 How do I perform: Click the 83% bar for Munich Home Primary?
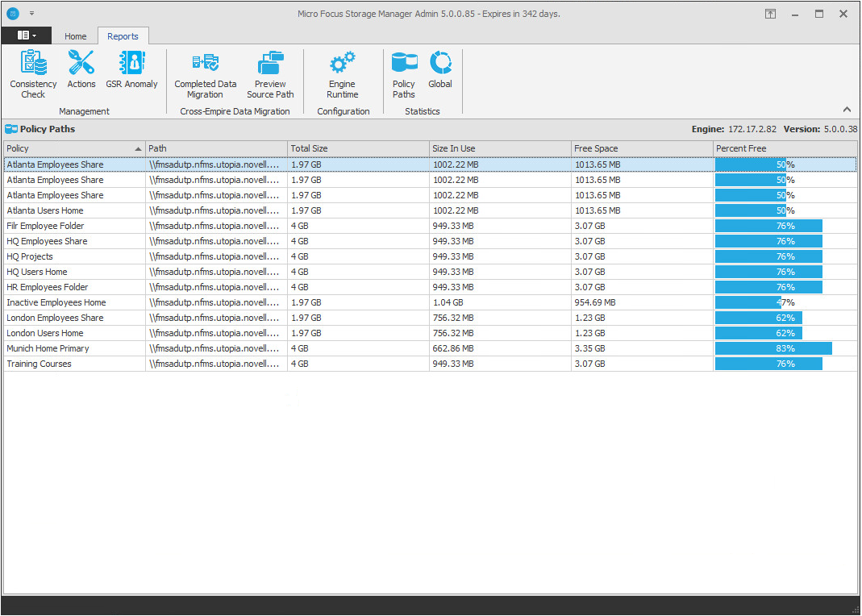point(773,348)
